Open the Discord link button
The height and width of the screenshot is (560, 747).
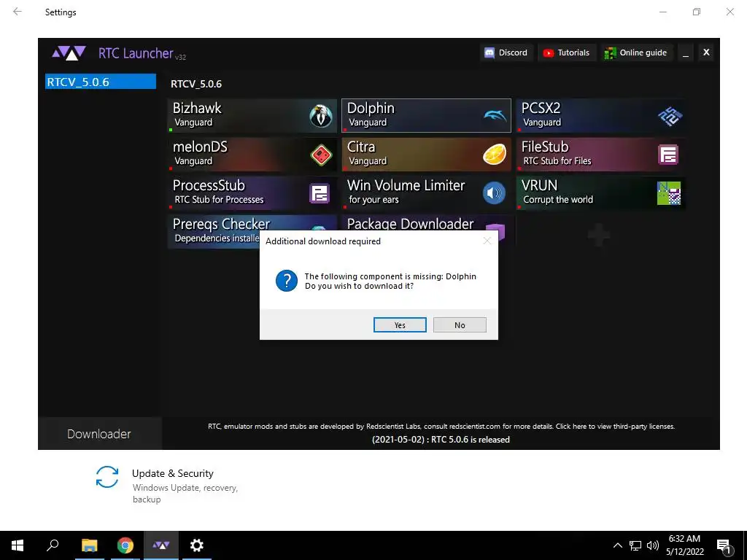(x=506, y=52)
